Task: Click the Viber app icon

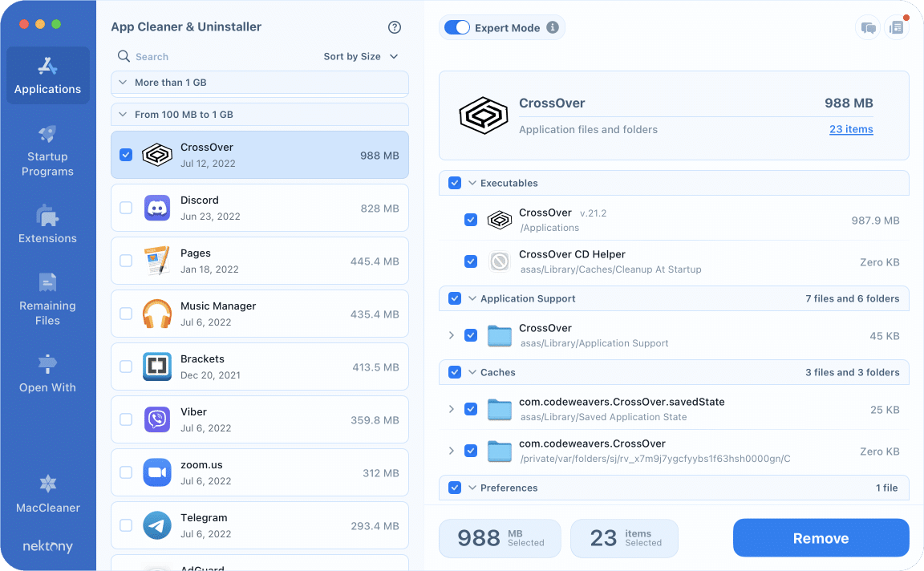Action: click(x=157, y=419)
